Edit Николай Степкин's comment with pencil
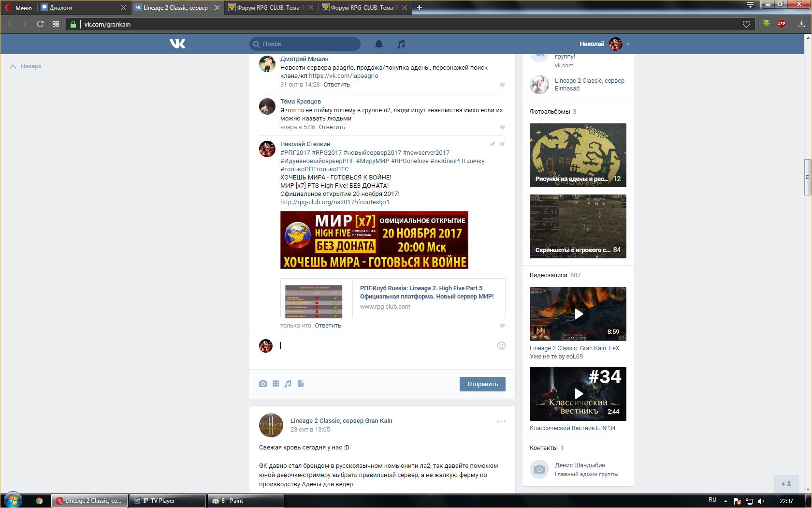The width and height of the screenshot is (812, 508). pos(493,144)
